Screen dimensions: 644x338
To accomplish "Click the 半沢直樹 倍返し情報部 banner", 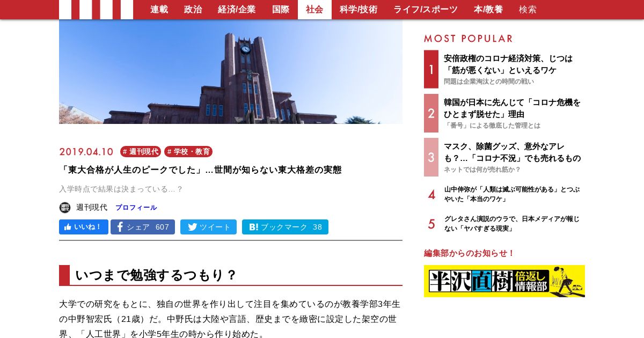I will click(x=504, y=281).
